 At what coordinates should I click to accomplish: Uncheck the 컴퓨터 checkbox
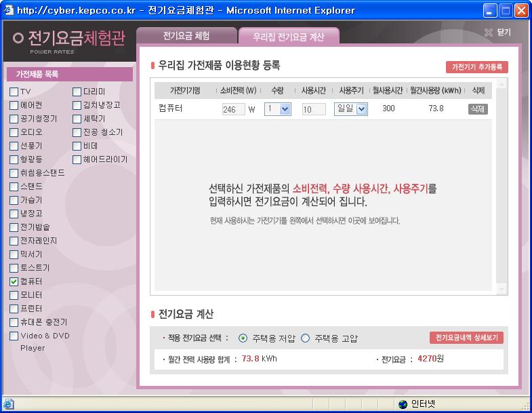[x=14, y=281]
